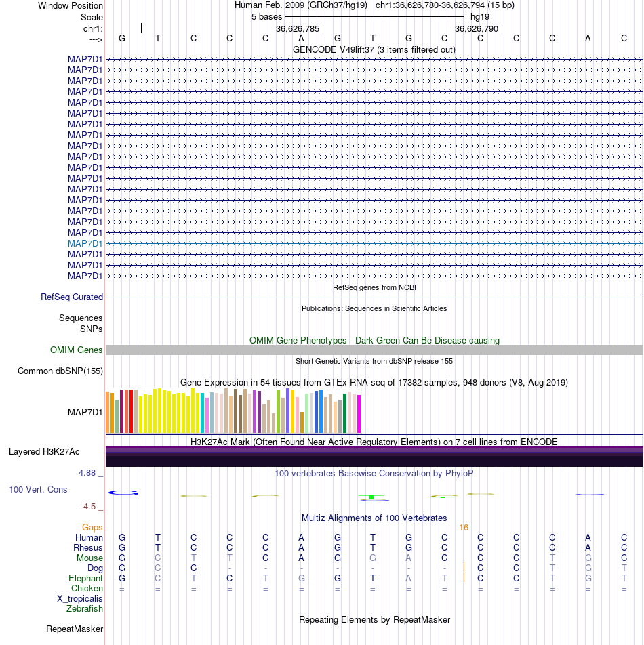
Task: Open RefSeq genes from NCBI track title
Action: [374, 287]
